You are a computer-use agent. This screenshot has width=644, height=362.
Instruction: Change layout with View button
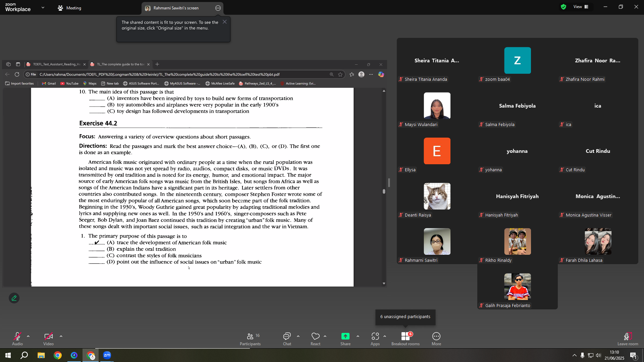(x=581, y=7)
